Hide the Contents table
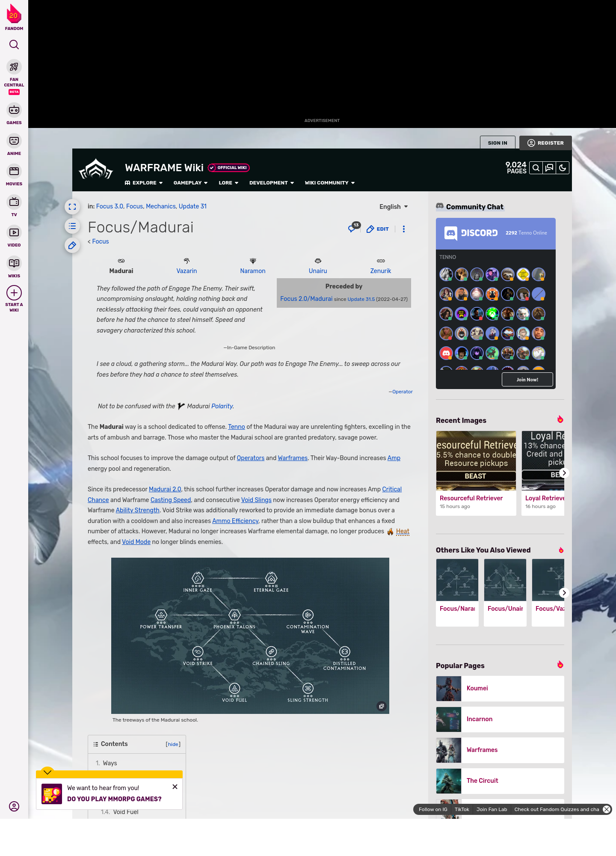Image resolution: width=616 pixels, height=856 pixels. (x=173, y=744)
